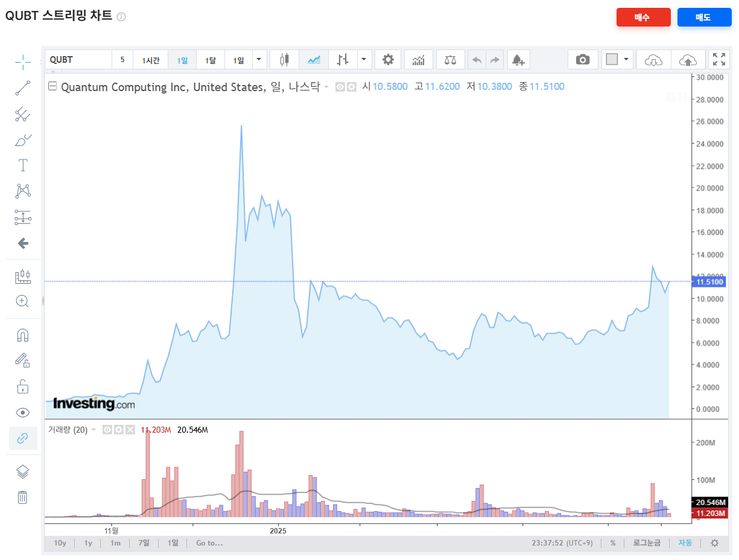The image size is (739, 560).
Task: Click the left arrow back icon in sidebar
Action: pyautogui.click(x=23, y=243)
